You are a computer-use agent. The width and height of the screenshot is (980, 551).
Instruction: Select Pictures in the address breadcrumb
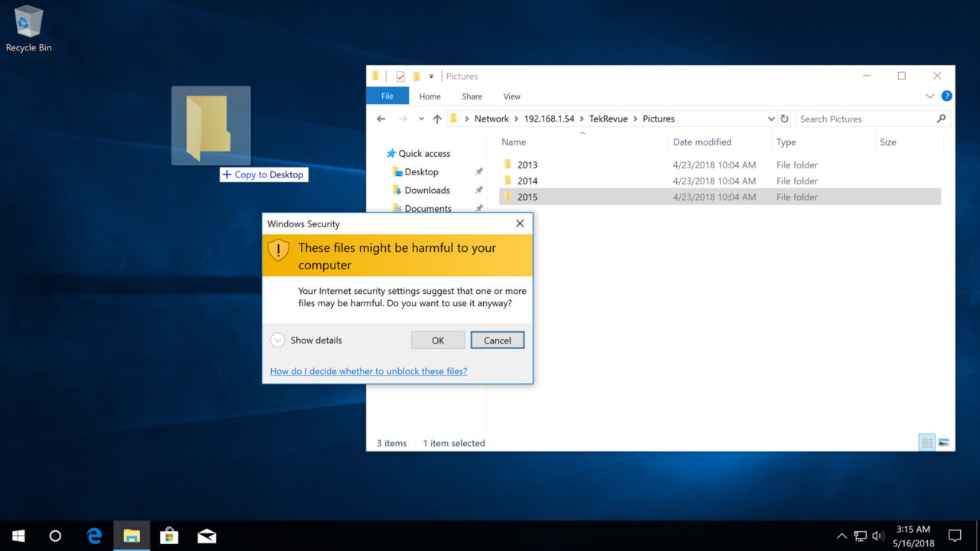(658, 119)
